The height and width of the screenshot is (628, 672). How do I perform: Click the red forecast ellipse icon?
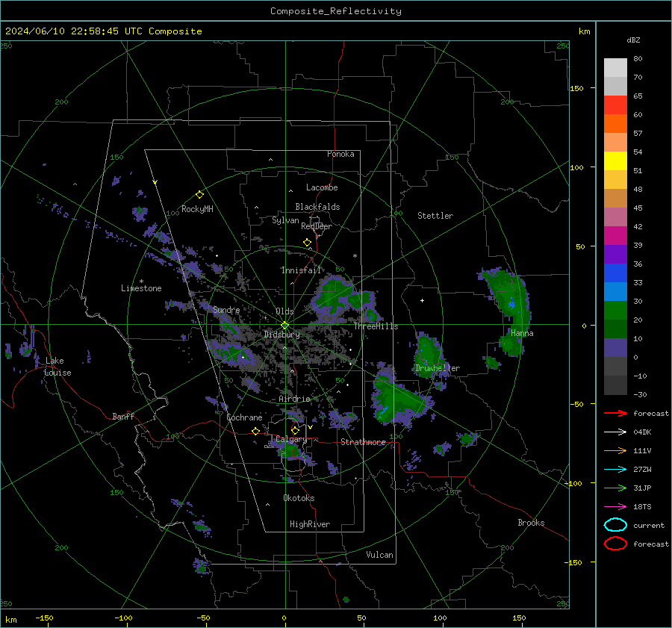tap(615, 544)
